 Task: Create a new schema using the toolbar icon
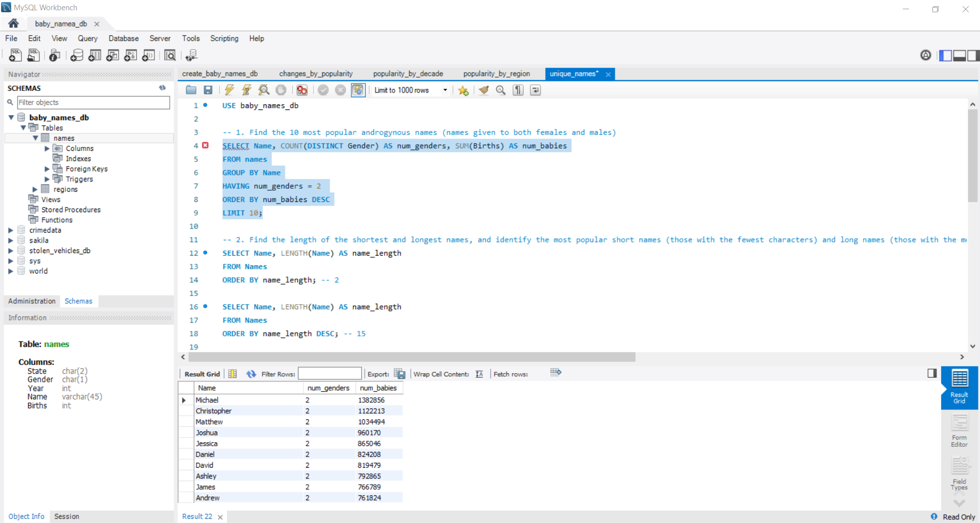click(77, 55)
